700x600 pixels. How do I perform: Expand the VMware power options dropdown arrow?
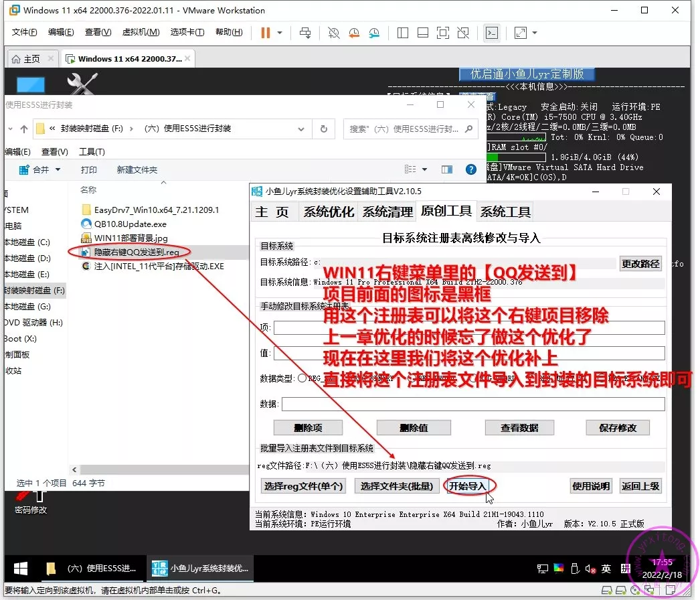pos(280,33)
